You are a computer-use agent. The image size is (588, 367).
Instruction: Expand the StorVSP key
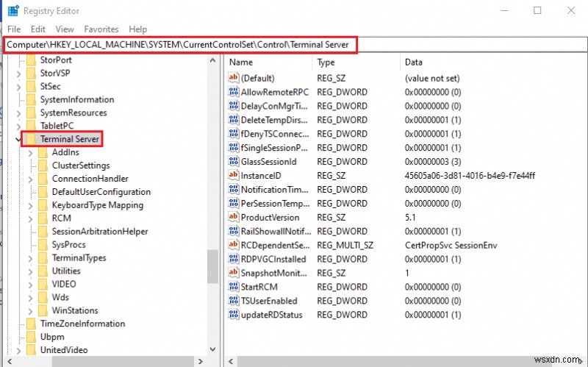tap(19, 74)
